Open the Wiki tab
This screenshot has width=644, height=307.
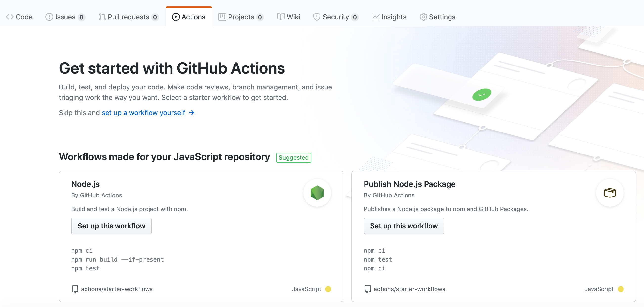(x=294, y=17)
